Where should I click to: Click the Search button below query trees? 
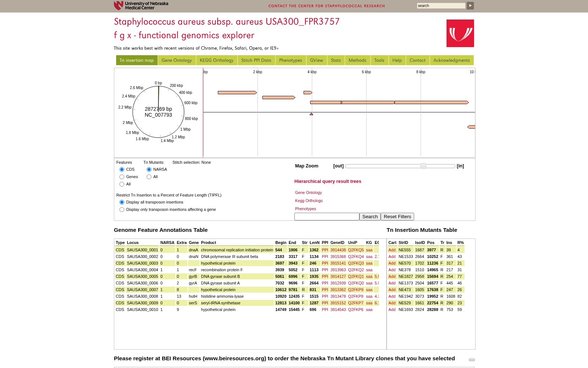[x=370, y=217]
